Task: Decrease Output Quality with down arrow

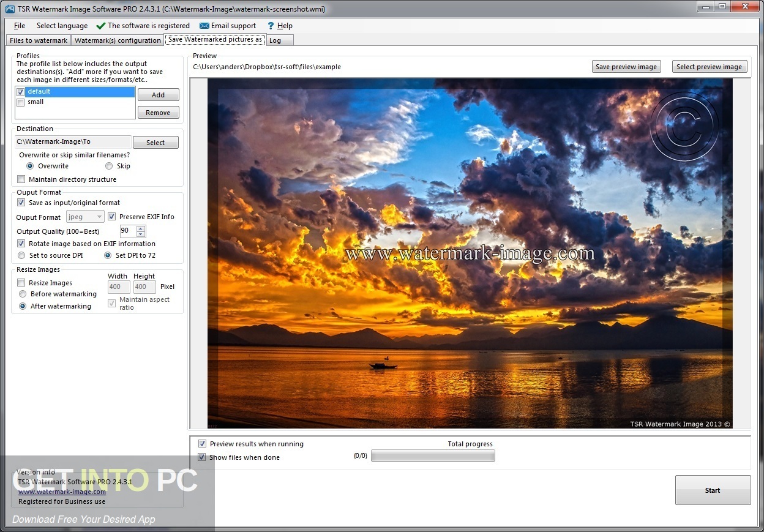Action: tap(141, 234)
